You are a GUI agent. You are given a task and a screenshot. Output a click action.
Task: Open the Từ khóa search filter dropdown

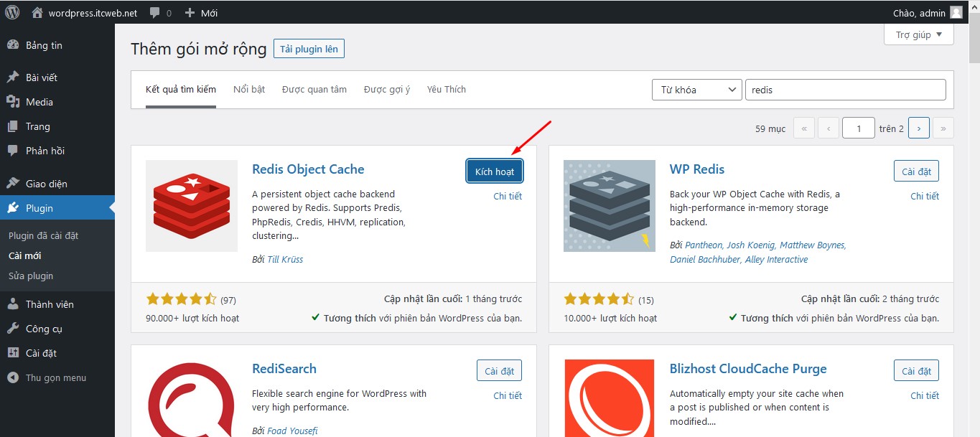[696, 89]
